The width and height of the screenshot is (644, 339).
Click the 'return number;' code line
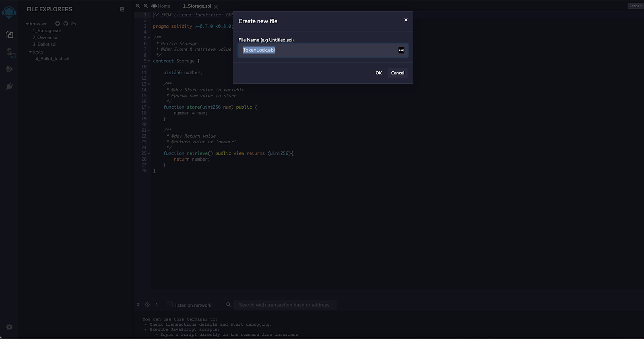click(x=192, y=159)
